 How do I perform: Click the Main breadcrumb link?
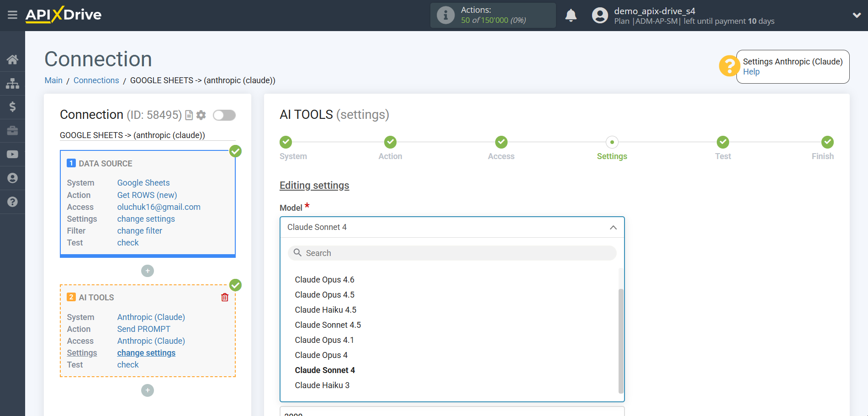click(53, 80)
